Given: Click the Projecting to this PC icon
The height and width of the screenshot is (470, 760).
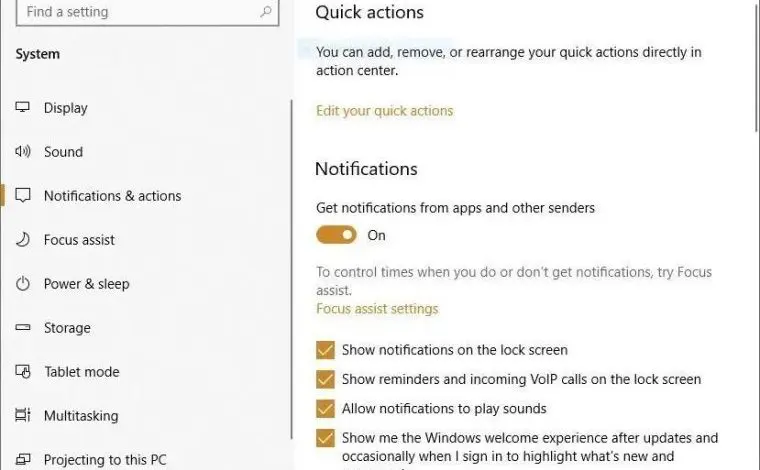Looking at the screenshot, I should pos(22,459).
